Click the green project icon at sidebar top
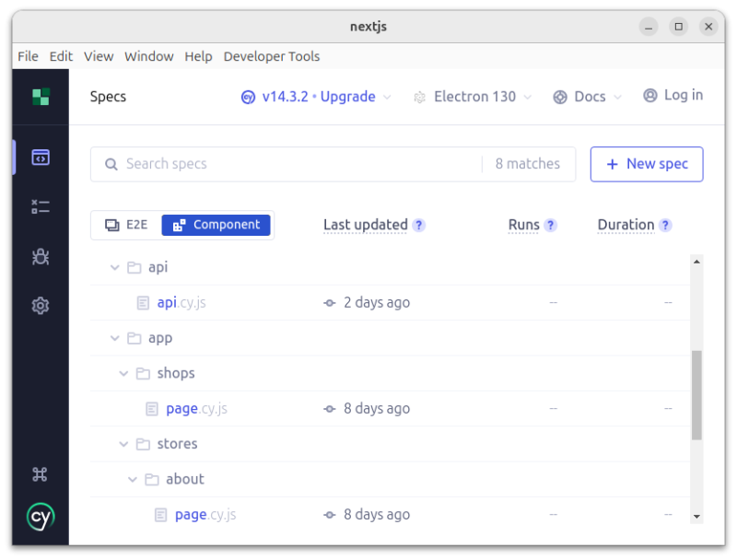 point(40,97)
